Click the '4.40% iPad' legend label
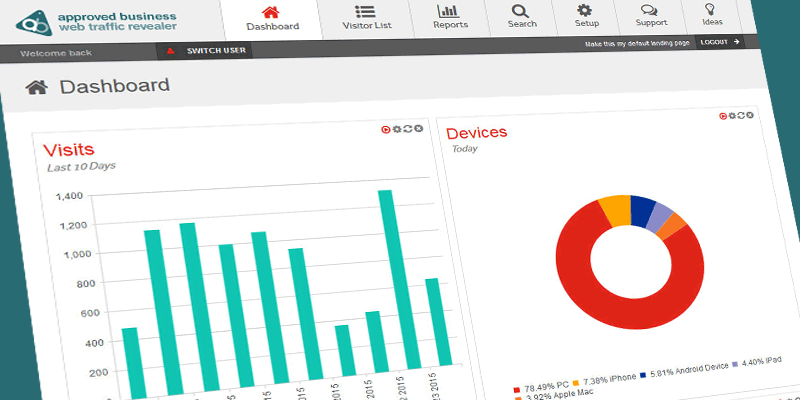Screen dimensions: 800x400 [x=761, y=361]
